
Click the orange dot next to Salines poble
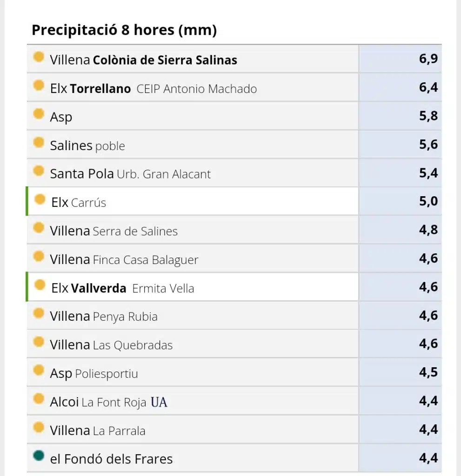(39, 142)
